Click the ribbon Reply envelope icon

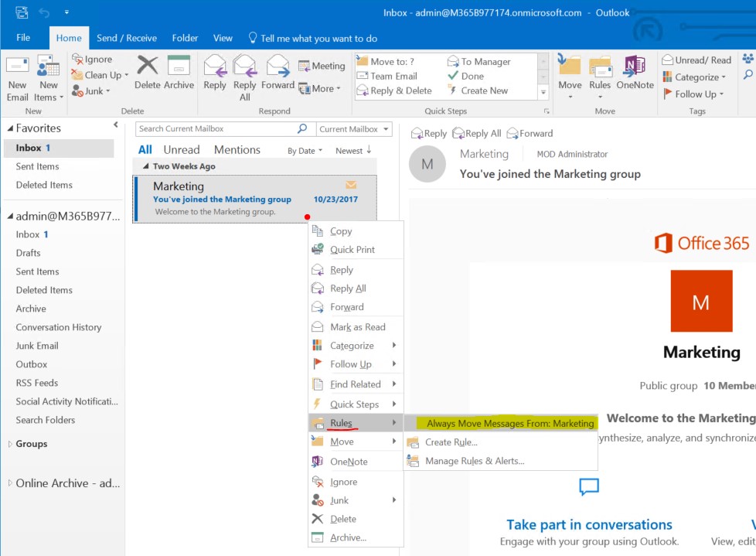pyautogui.click(x=215, y=66)
